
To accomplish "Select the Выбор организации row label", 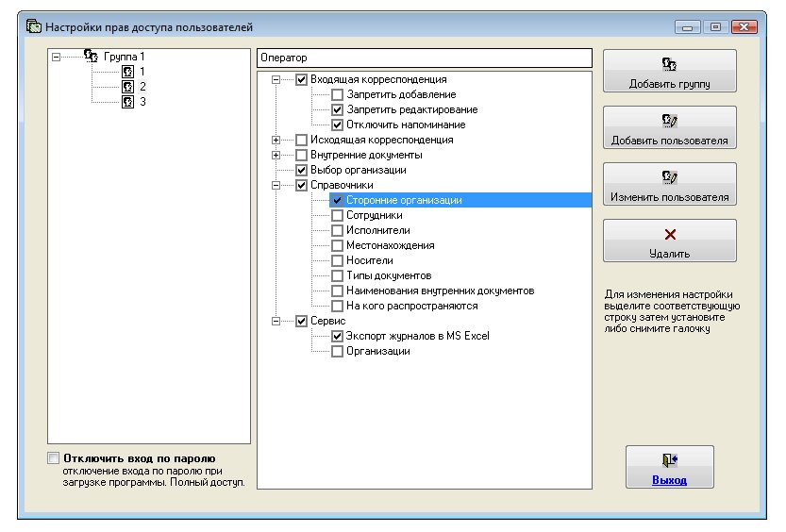I will point(358,170).
